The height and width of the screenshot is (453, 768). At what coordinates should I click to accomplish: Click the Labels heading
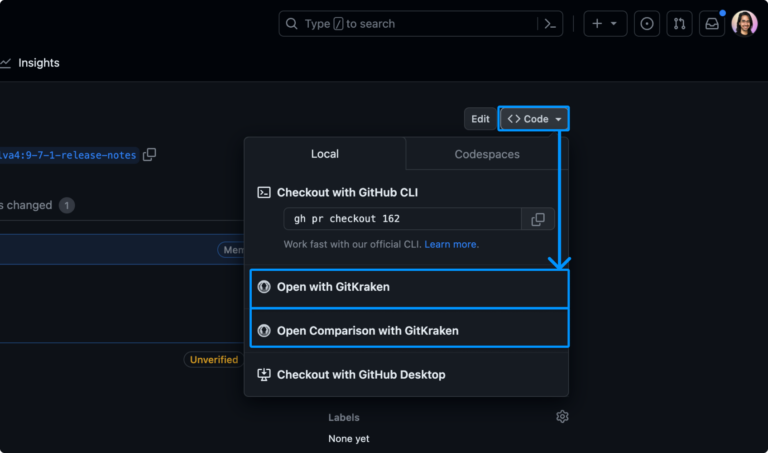click(344, 417)
